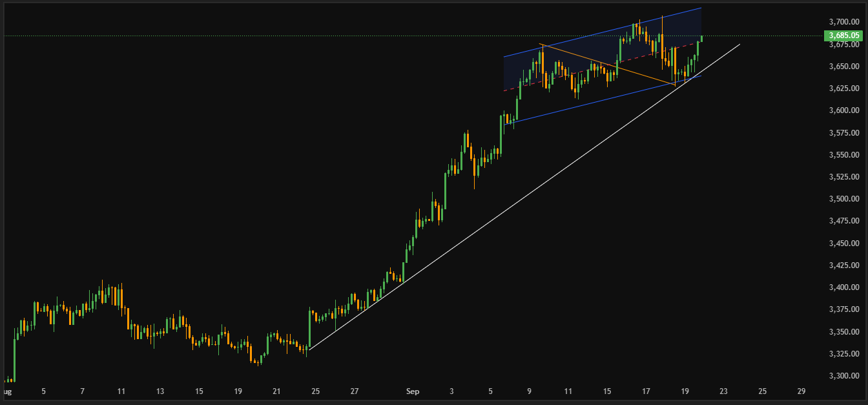Click the latest green candle at right edge

701,39
